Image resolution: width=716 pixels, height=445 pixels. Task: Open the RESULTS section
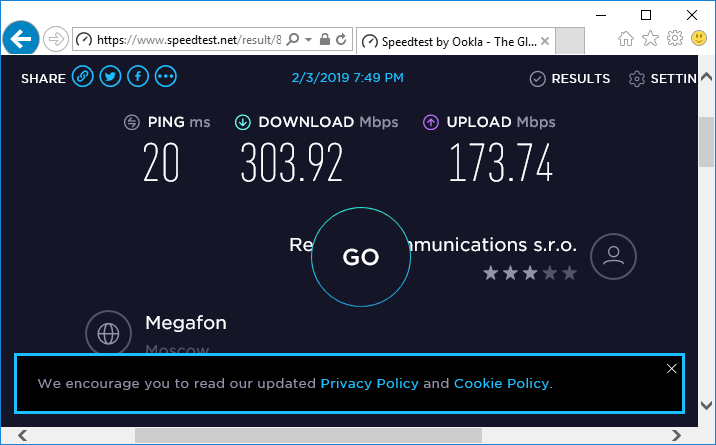point(570,79)
